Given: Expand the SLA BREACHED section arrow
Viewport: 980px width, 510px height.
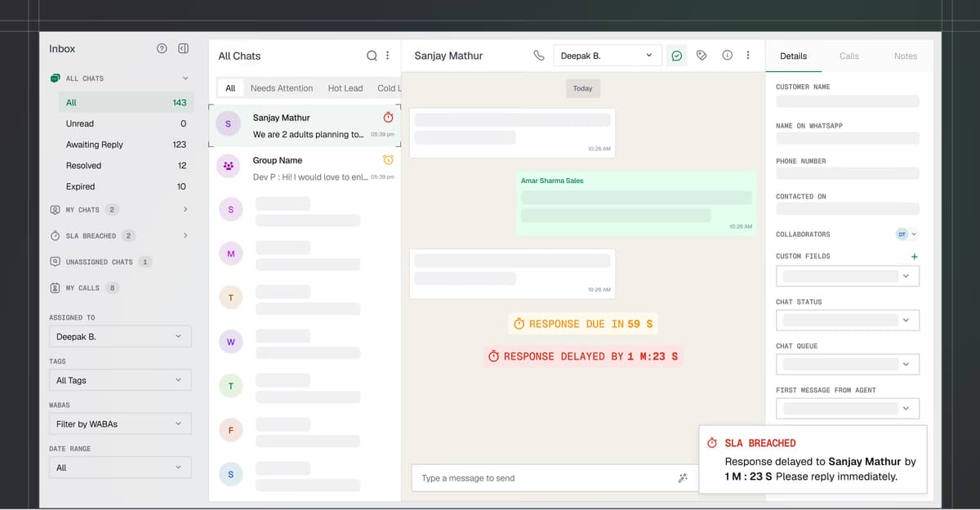Looking at the screenshot, I should [x=185, y=236].
